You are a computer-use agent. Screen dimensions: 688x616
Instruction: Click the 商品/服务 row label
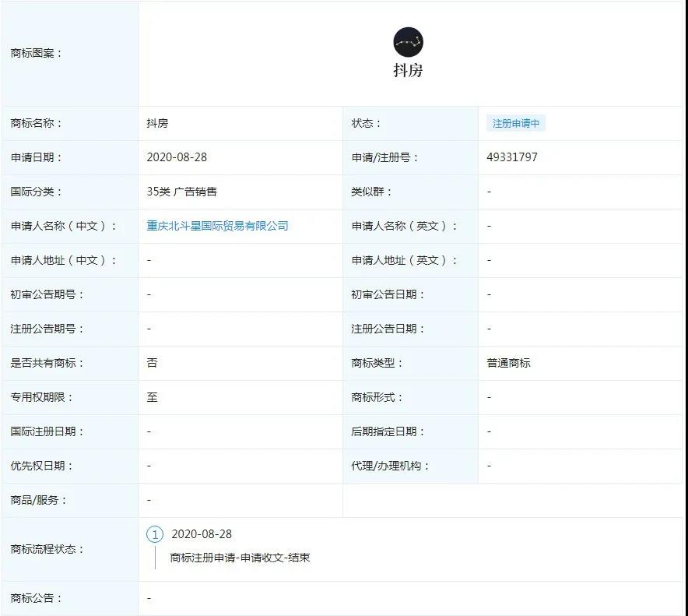[40, 500]
